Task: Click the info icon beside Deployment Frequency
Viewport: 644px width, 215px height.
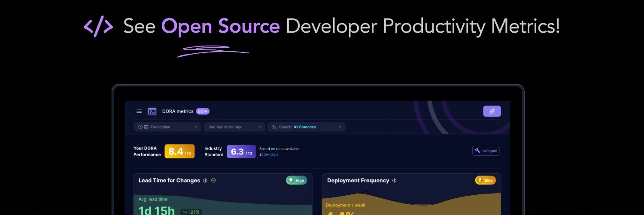Action: click(394, 181)
